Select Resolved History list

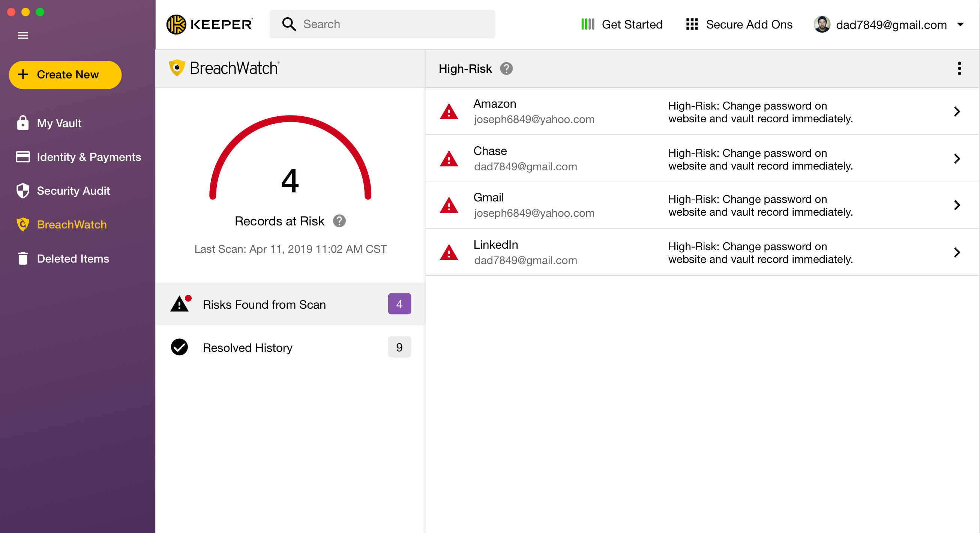247,347
